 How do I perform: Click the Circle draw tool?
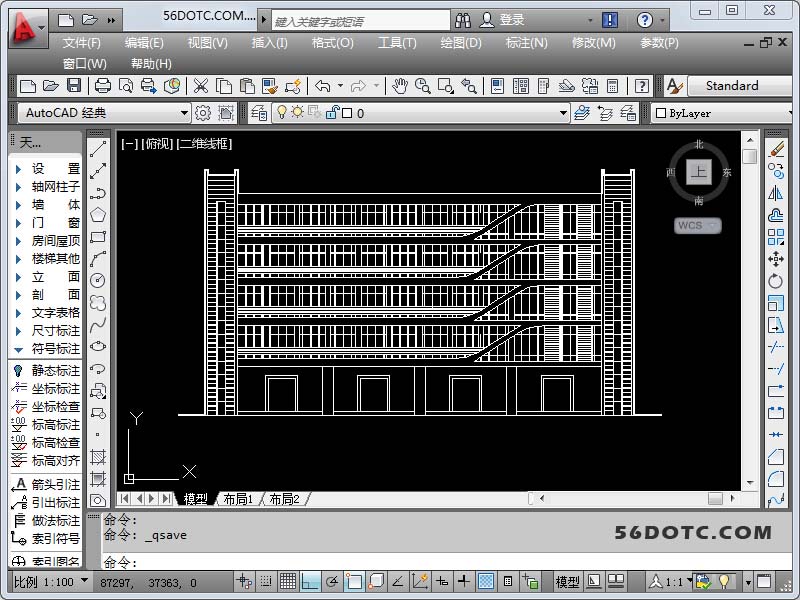[98, 281]
